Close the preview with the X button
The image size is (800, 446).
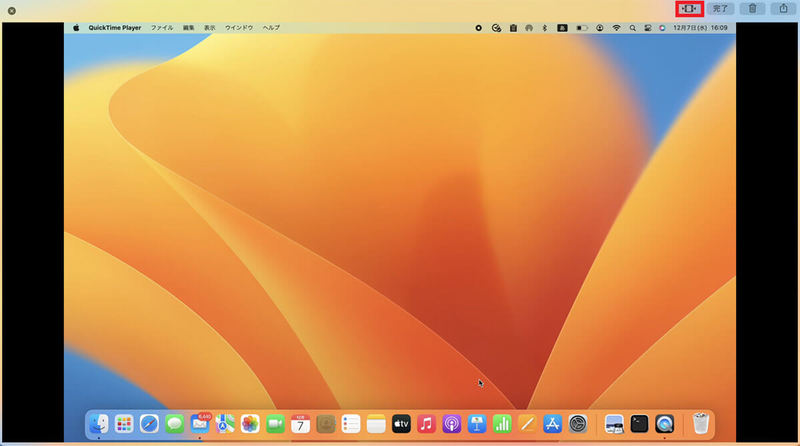click(12, 11)
